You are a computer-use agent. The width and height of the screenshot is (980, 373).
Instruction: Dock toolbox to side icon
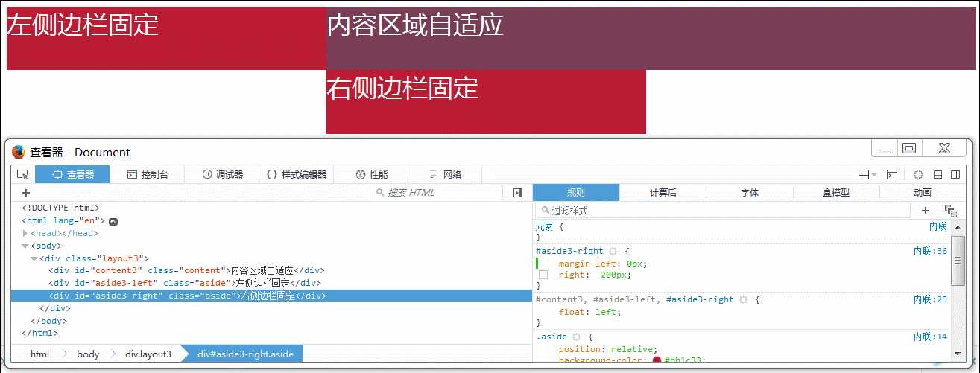(x=955, y=175)
